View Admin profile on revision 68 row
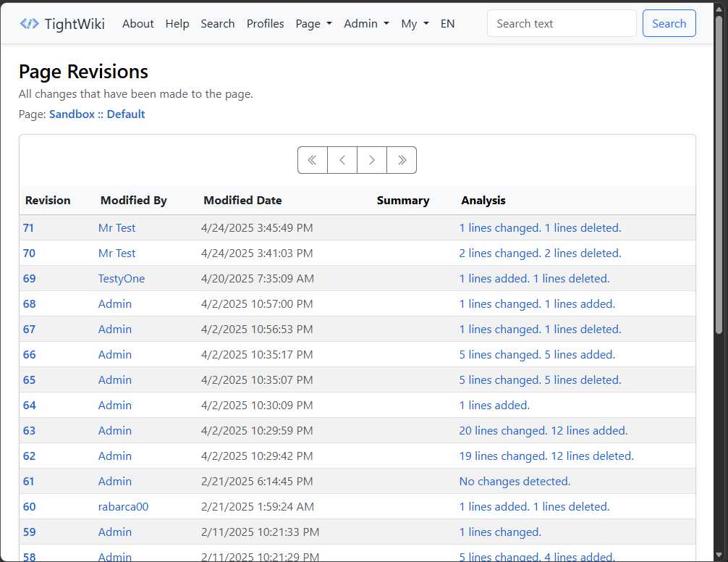This screenshot has height=562, width=728. pyautogui.click(x=114, y=304)
